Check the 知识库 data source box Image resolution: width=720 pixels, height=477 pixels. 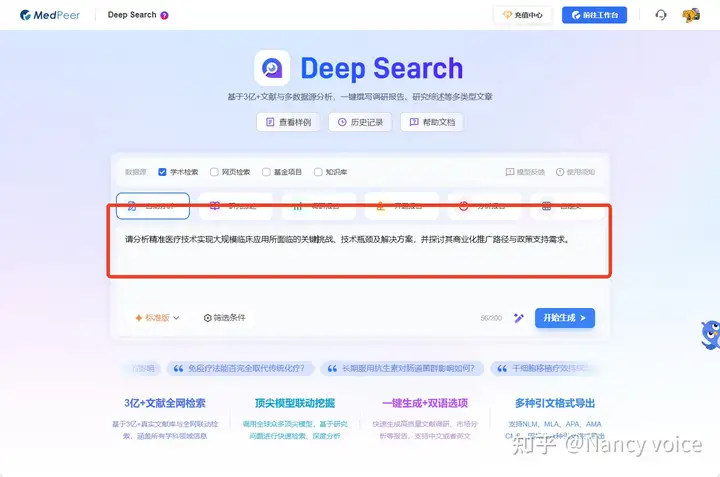[318, 172]
